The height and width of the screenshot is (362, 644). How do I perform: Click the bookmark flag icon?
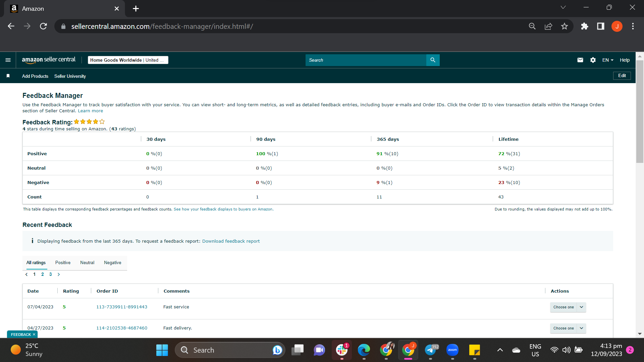8,76
